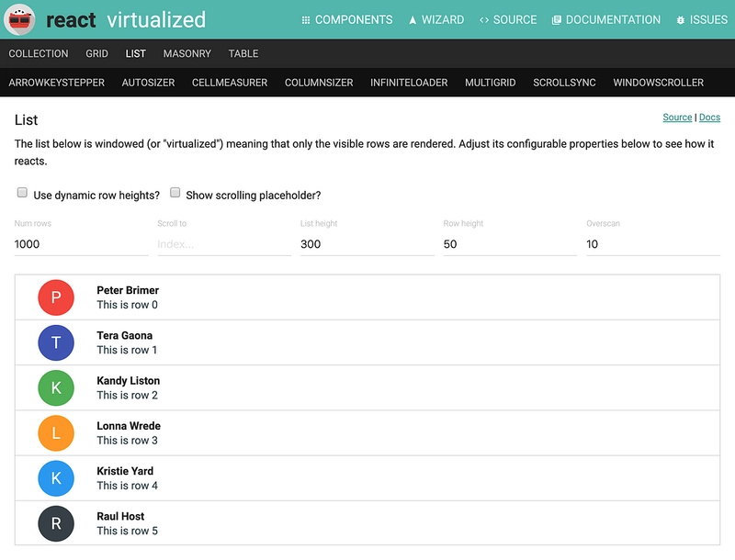Follow the Source link beside Docs
735x560 pixels.
(677, 118)
